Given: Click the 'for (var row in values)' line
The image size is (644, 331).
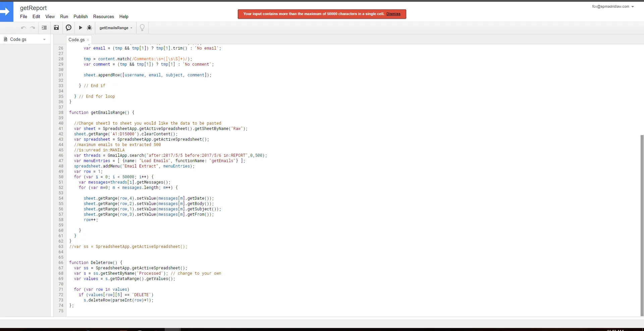Looking at the screenshot, I should click(102, 289).
